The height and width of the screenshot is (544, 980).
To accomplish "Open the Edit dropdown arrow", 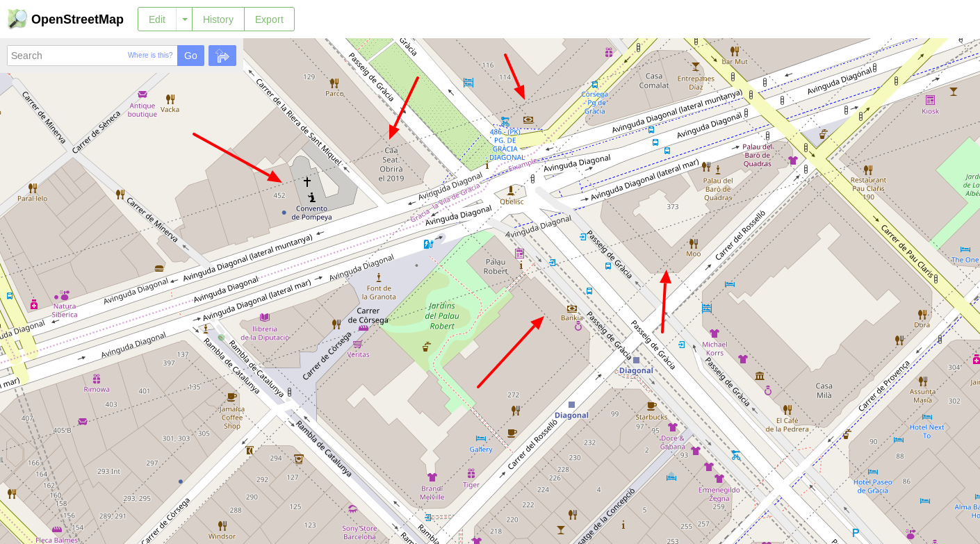I will [x=185, y=19].
